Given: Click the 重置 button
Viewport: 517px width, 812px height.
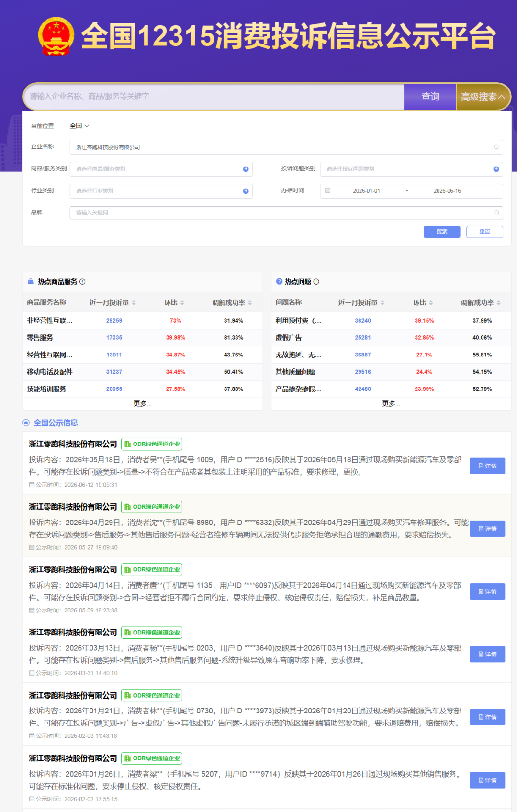Looking at the screenshot, I should coord(484,232).
